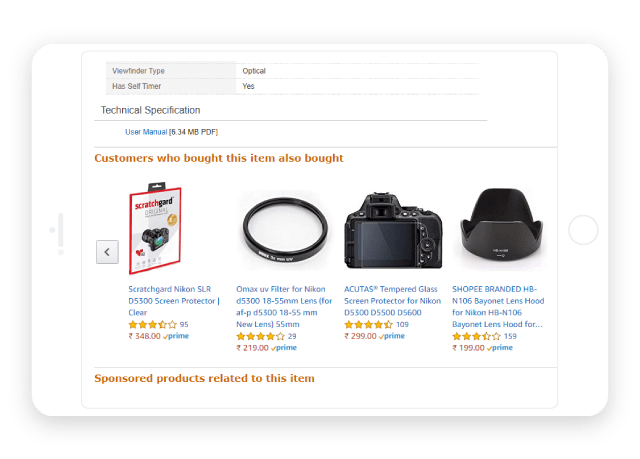Click the previous carousel arrow button
This screenshot has height=459, width=640.
click(x=107, y=252)
